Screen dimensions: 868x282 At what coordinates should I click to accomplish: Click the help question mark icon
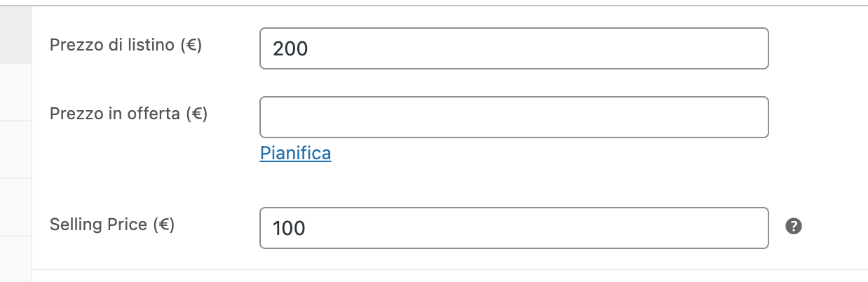[x=794, y=226]
